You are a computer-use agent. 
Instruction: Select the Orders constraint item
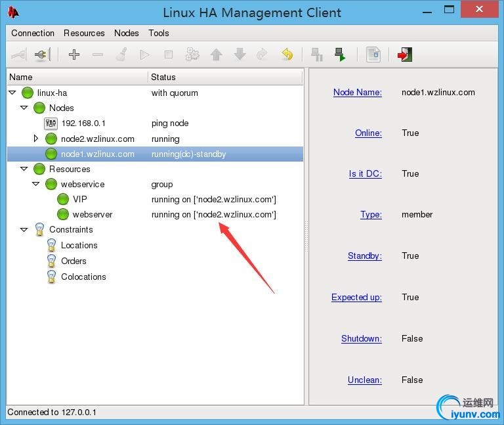pyautogui.click(x=73, y=261)
